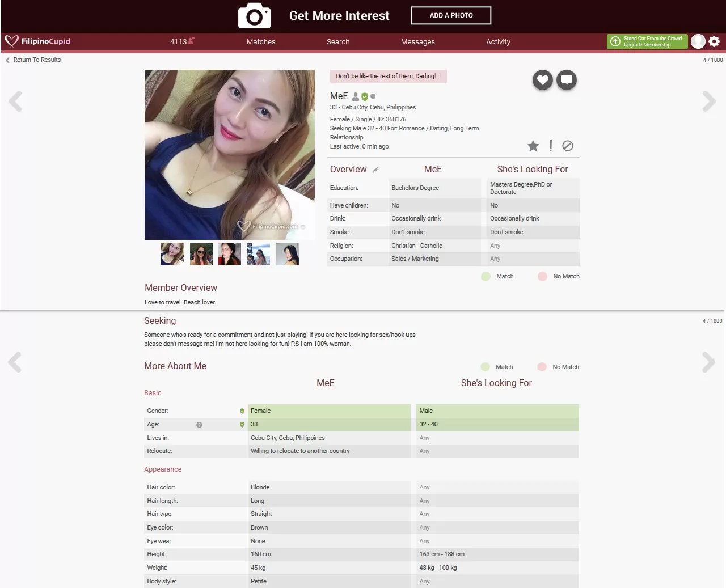The height and width of the screenshot is (588, 726).
Task: Open the Search menu
Action: coord(337,42)
